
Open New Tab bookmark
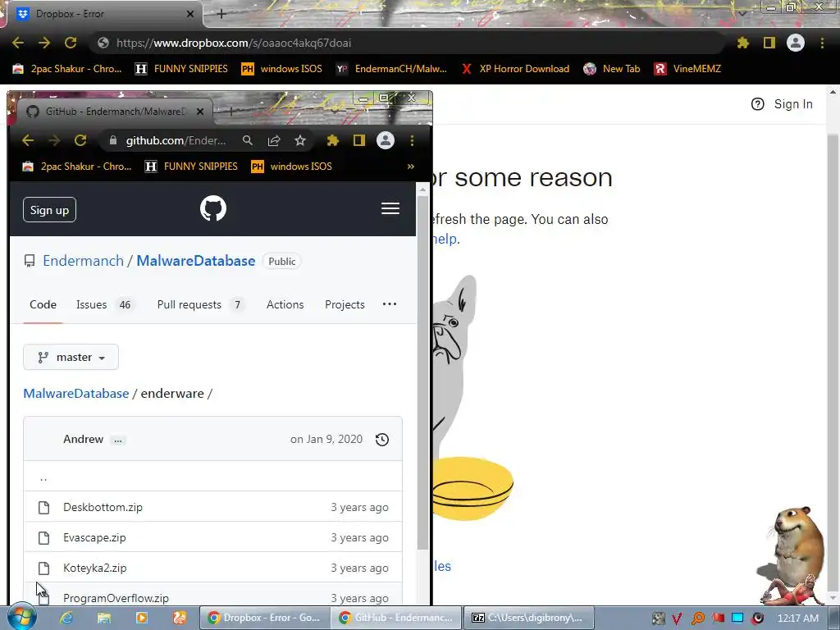[x=612, y=69]
